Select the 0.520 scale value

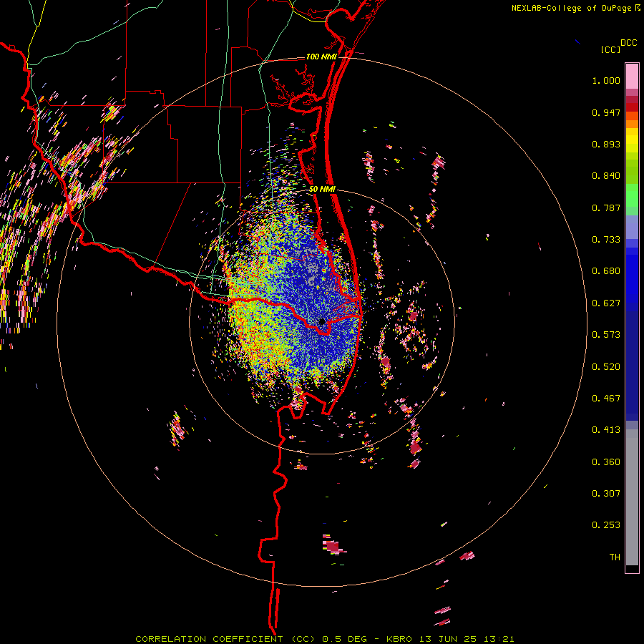(x=606, y=367)
